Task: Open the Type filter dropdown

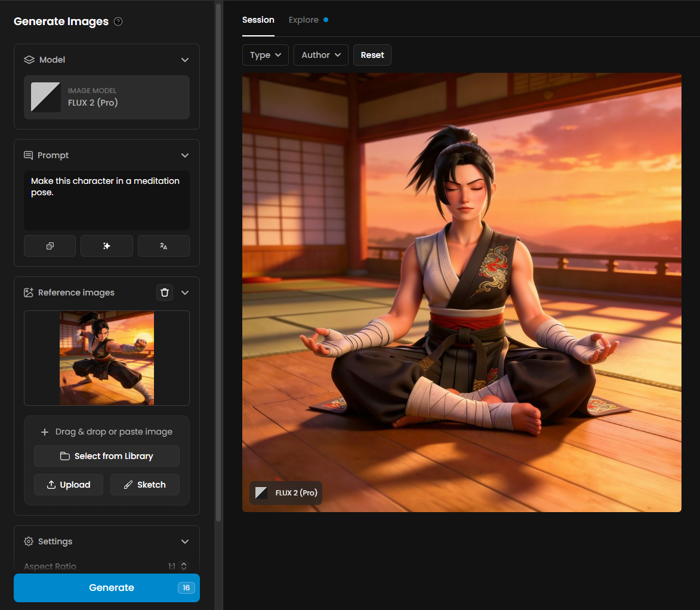Action: tap(266, 55)
